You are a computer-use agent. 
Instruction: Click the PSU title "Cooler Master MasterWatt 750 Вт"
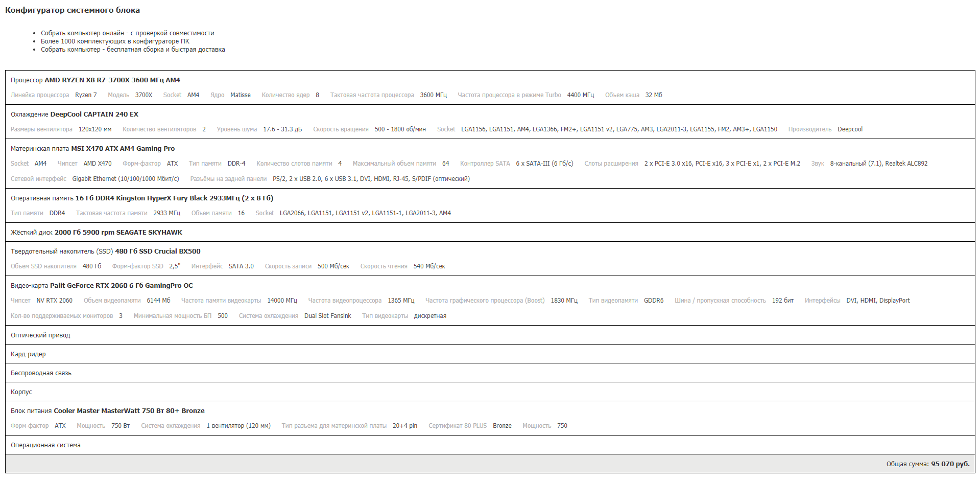click(129, 411)
